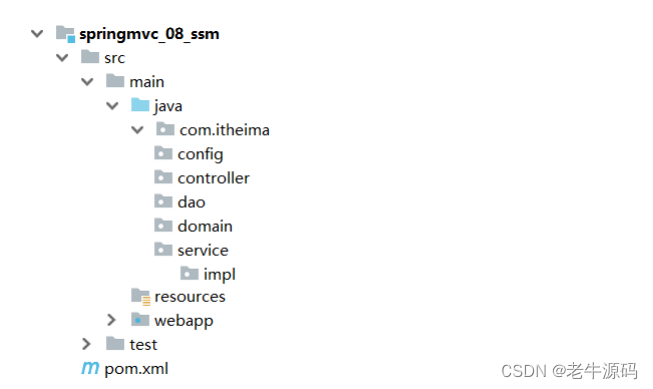Select the domain package
This screenshot has height=389, width=653.
[205, 226]
